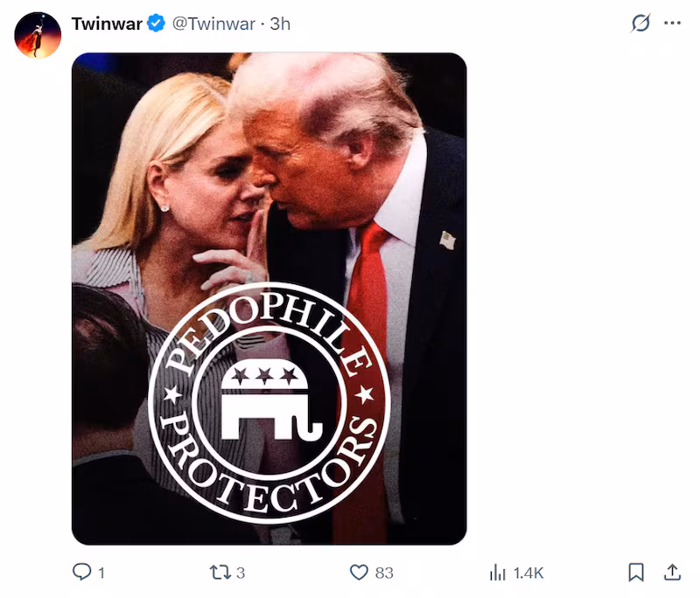Share the post via the upload icon

[670, 574]
